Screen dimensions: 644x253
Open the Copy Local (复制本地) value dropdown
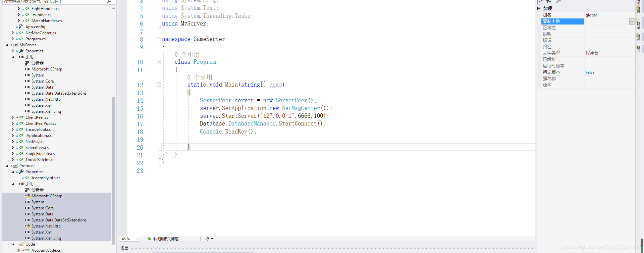pyautogui.click(x=632, y=21)
